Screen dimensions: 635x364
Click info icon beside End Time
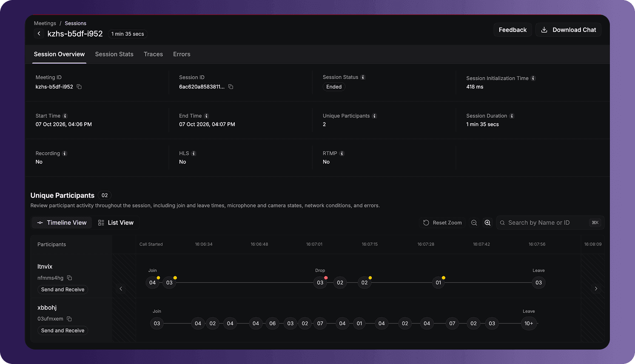click(206, 116)
